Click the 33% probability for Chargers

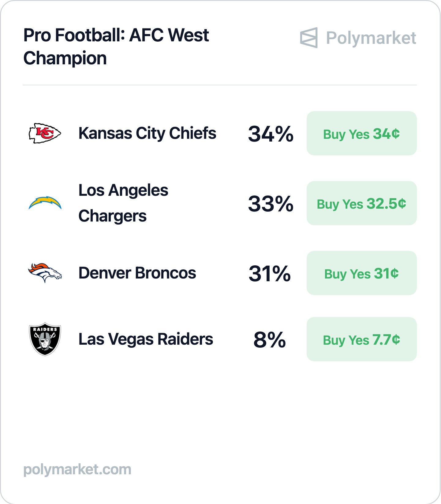coord(271,204)
